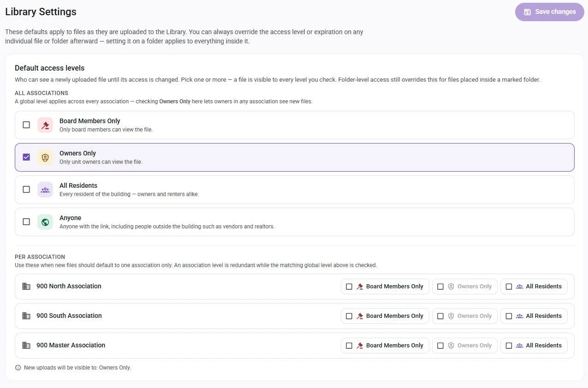This screenshot has height=388, width=588.
Task: Check the Anyone access checkbox
Action: pos(26,222)
